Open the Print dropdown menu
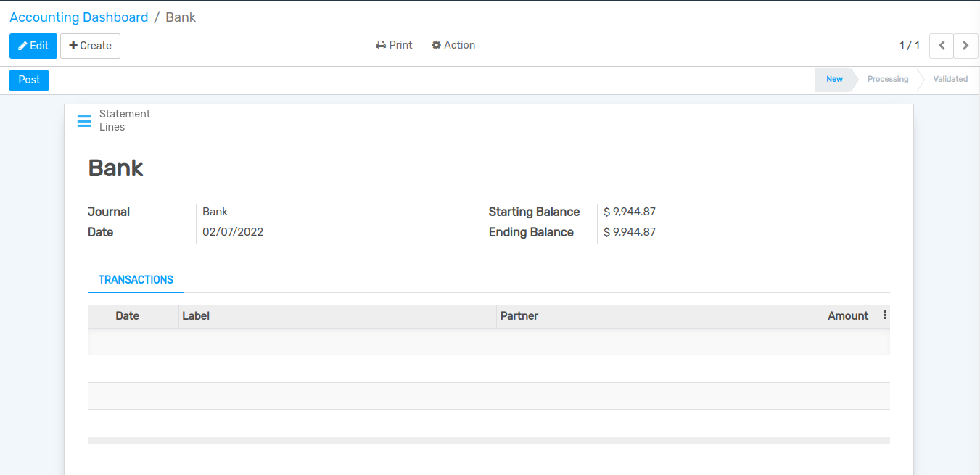 click(x=394, y=45)
